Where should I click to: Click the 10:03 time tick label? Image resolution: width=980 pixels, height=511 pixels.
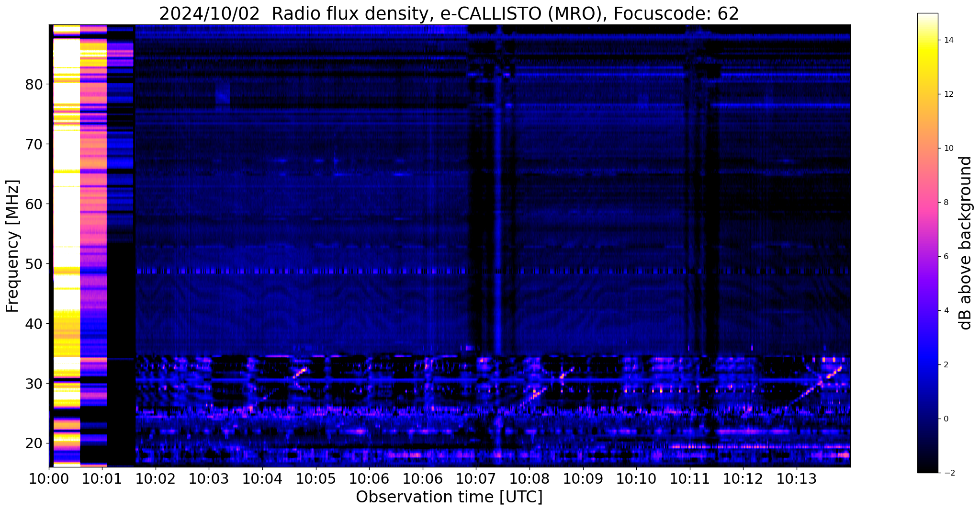pyautogui.click(x=209, y=478)
